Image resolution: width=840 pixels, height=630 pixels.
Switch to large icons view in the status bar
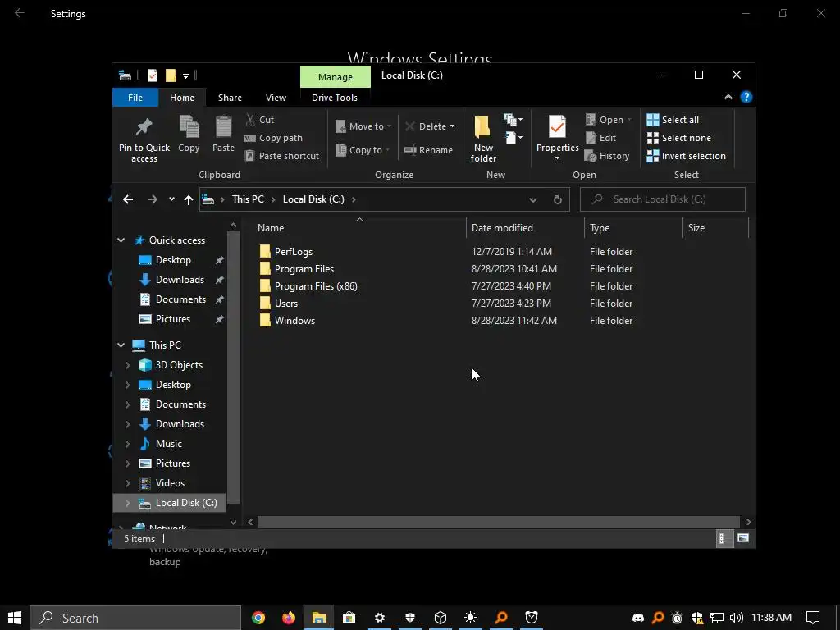pos(743,538)
